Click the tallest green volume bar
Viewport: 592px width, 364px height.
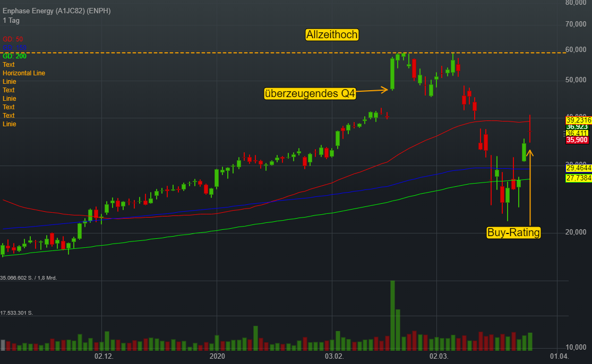pos(392,315)
